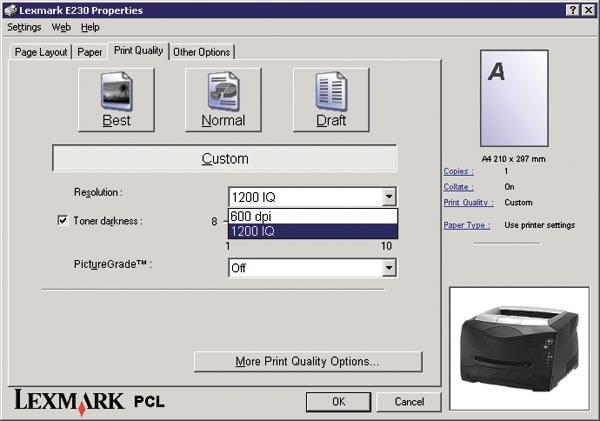Select the Normal quality preset button
The height and width of the screenshot is (421, 600).
(x=223, y=100)
